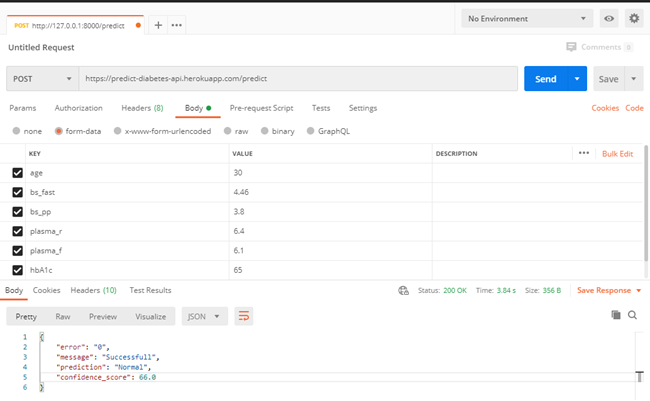
Task: Click the wrap lines icon in response
Action: 244,316
